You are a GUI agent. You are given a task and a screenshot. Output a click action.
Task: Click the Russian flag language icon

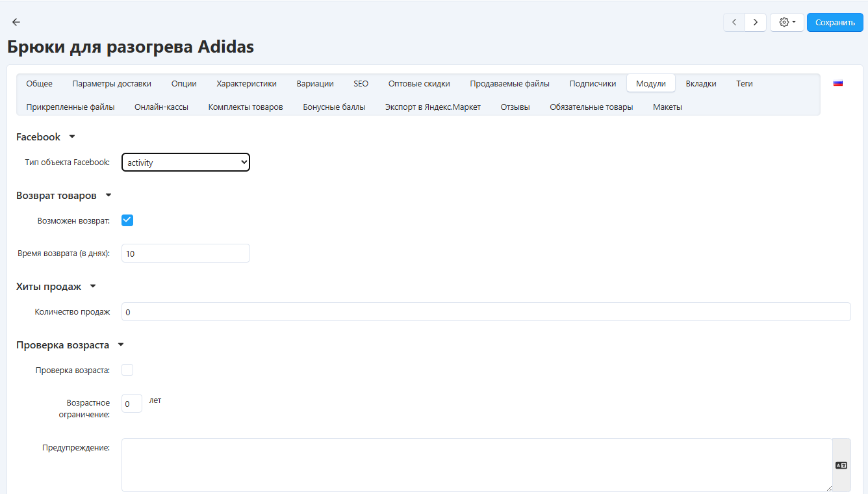coord(838,83)
